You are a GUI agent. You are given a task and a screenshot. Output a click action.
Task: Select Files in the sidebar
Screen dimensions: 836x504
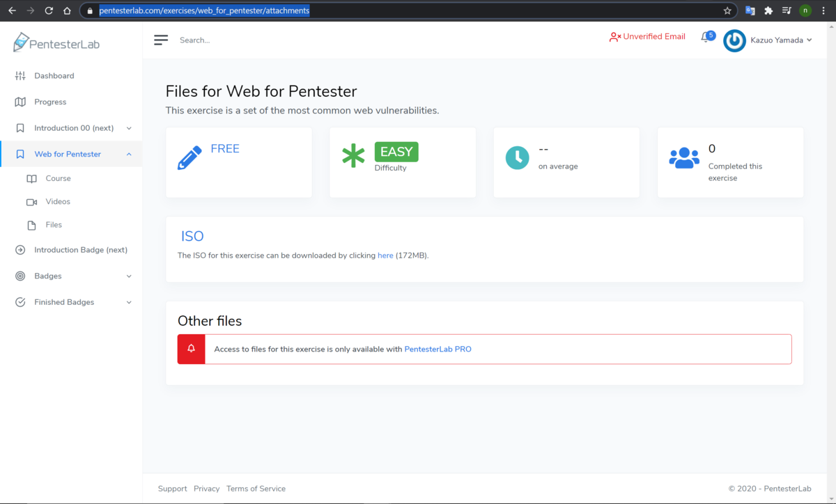(x=54, y=226)
